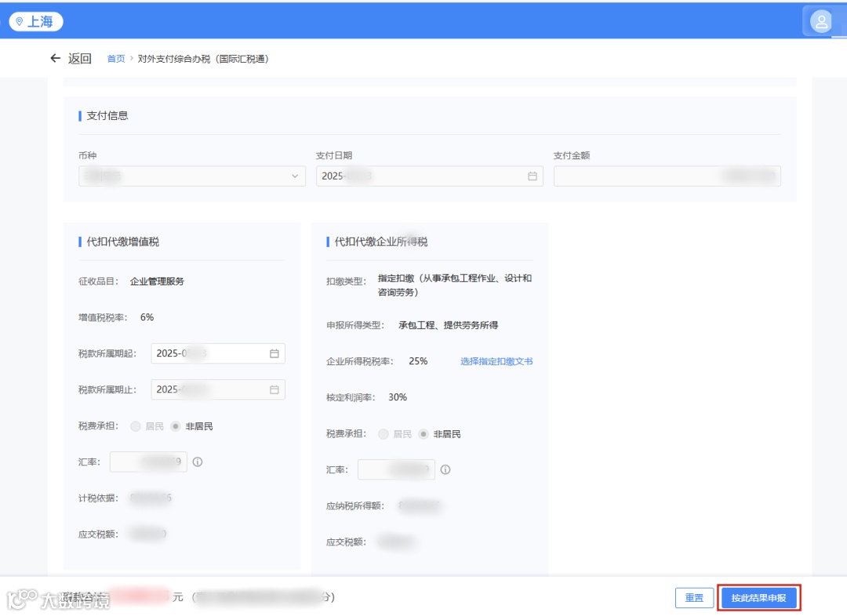Click 承包工程、提供劳务所得 value text
Viewport: 847px width, 616px height.
point(449,325)
